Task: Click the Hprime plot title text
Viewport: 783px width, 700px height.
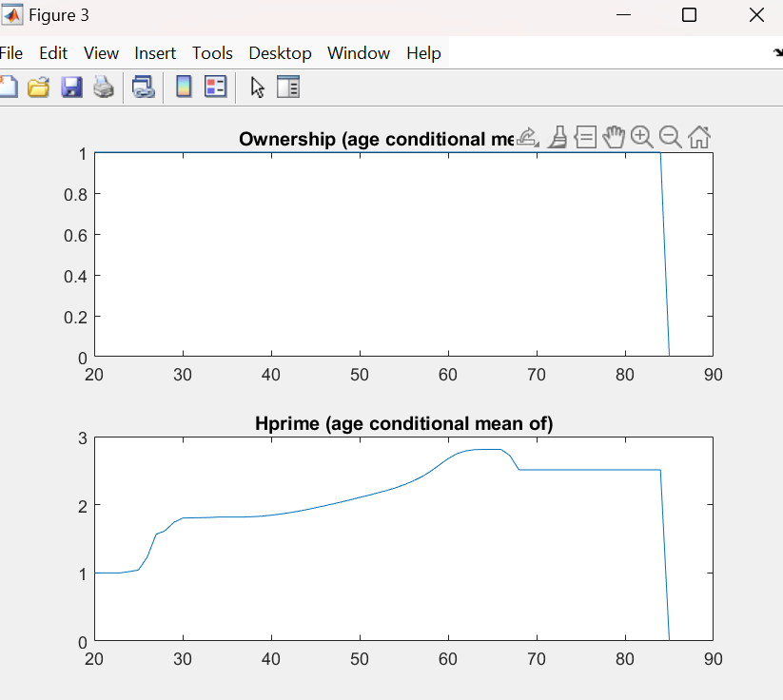Action: click(x=404, y=423)
